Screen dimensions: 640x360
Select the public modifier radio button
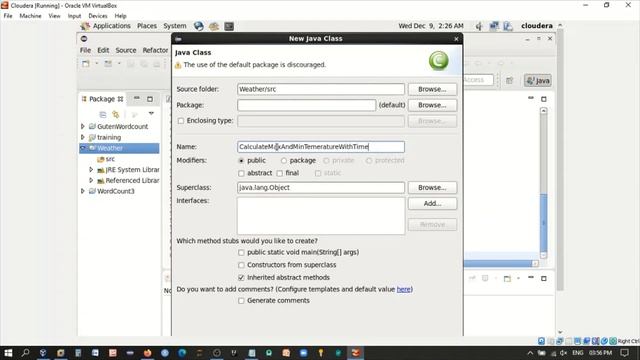coord(241,161)
